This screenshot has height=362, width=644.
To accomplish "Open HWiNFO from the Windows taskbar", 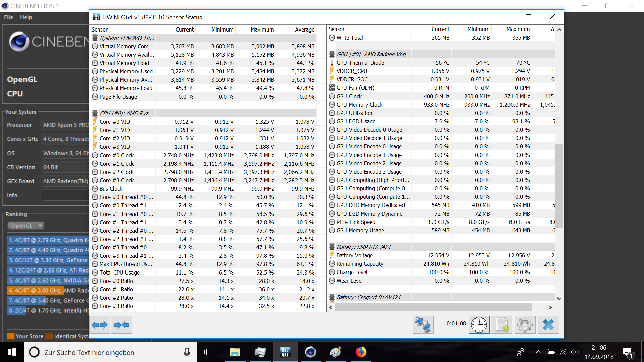I will [x=285, y=352].
